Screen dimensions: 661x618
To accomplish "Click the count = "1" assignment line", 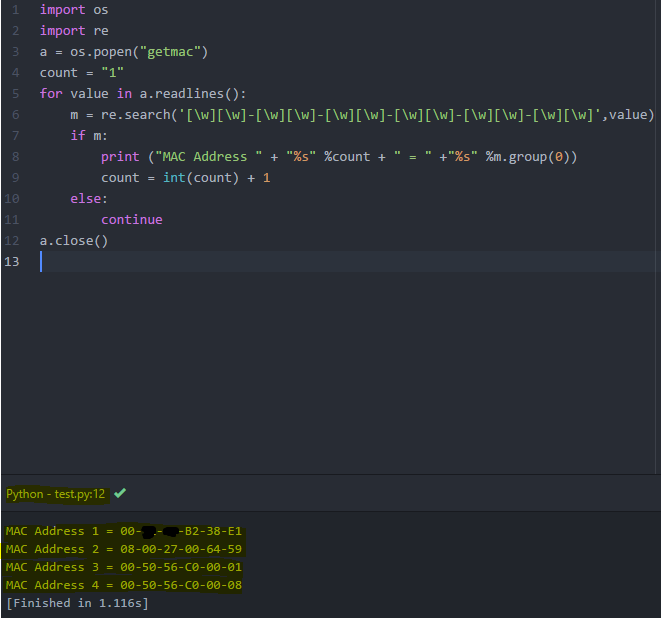I will 81,73.
